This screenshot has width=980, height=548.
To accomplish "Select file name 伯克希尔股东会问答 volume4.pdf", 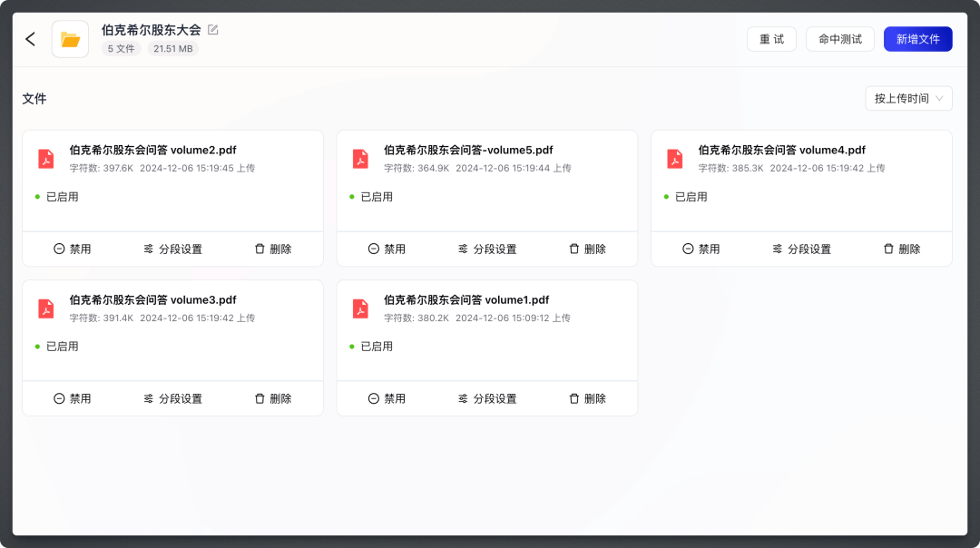I will pos(782,150).
